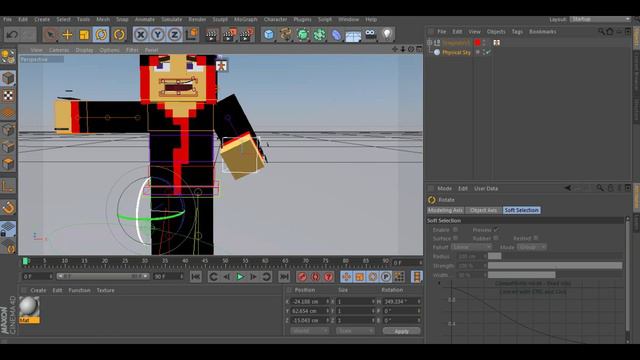Toggle the Y axis lock
640x360 pixels.
(x=157, y=35)
